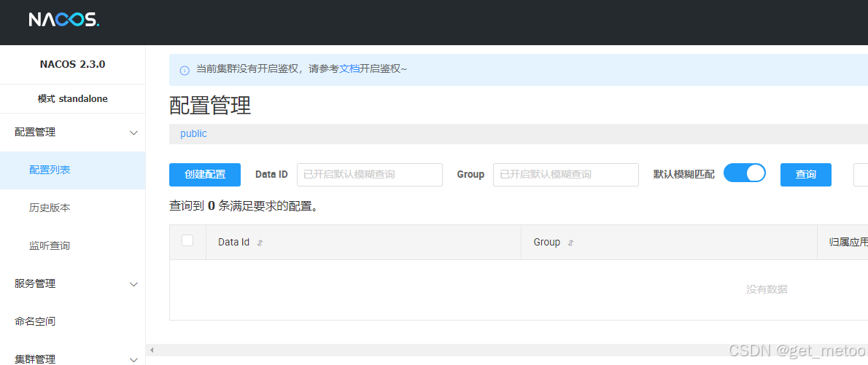Click the 查询 search button

(805, 175)
